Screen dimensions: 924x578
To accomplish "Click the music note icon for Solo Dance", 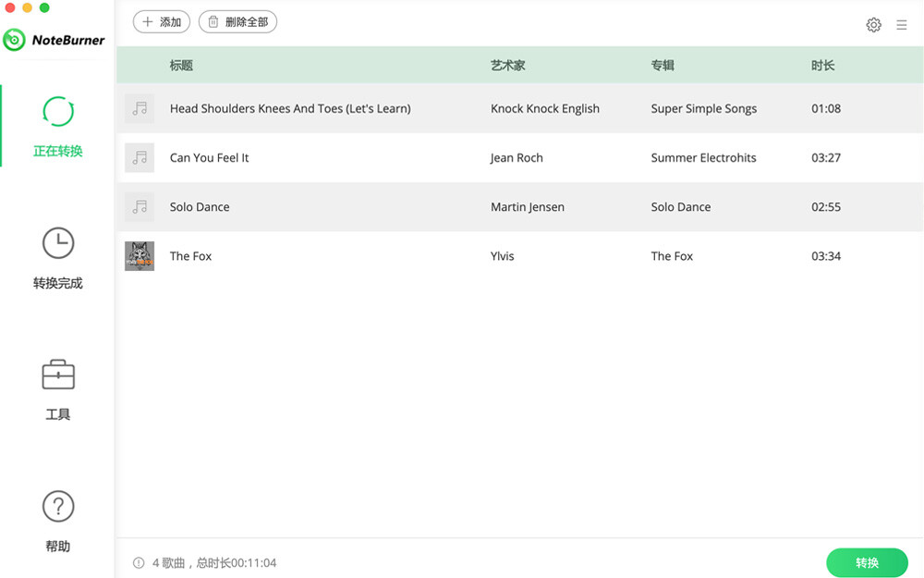I will coord(140,207).
